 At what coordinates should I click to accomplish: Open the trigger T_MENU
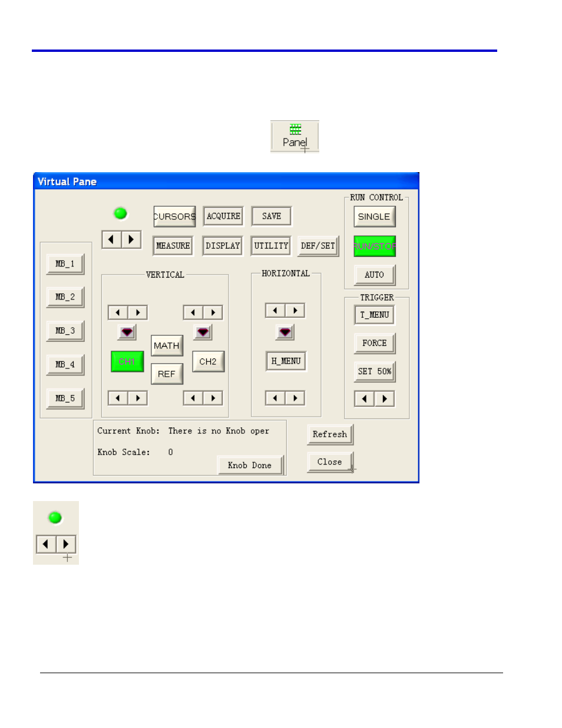coord(375,315)
